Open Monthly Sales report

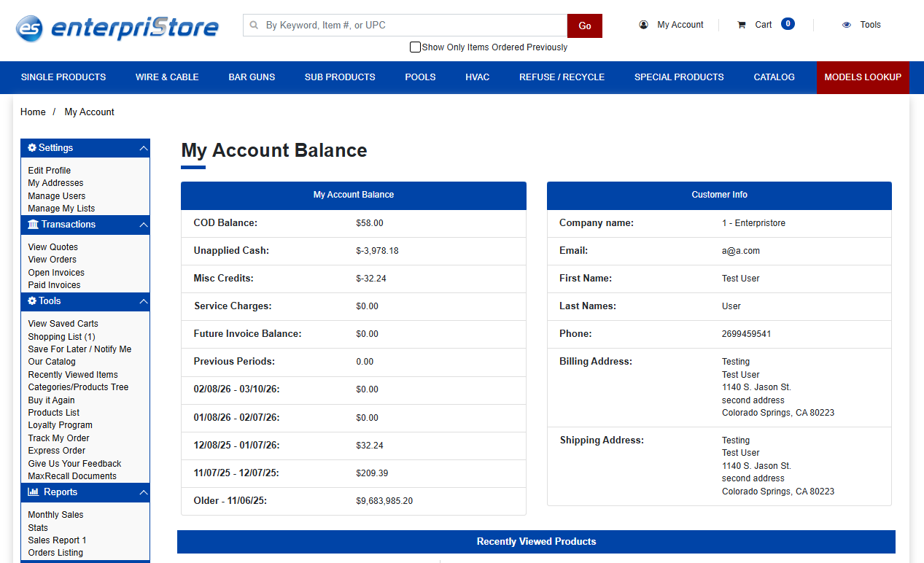click(55, 515)
